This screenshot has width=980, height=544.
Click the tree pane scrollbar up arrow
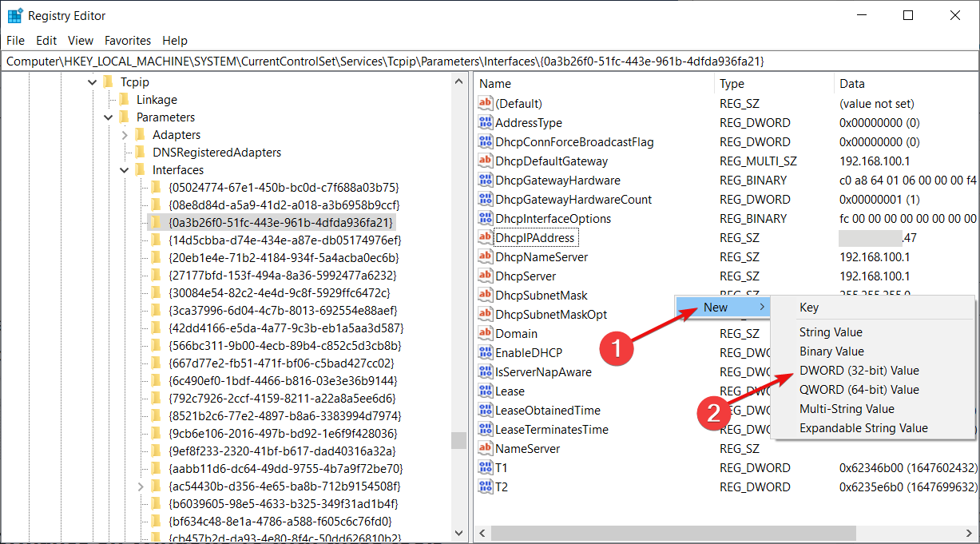459,81
